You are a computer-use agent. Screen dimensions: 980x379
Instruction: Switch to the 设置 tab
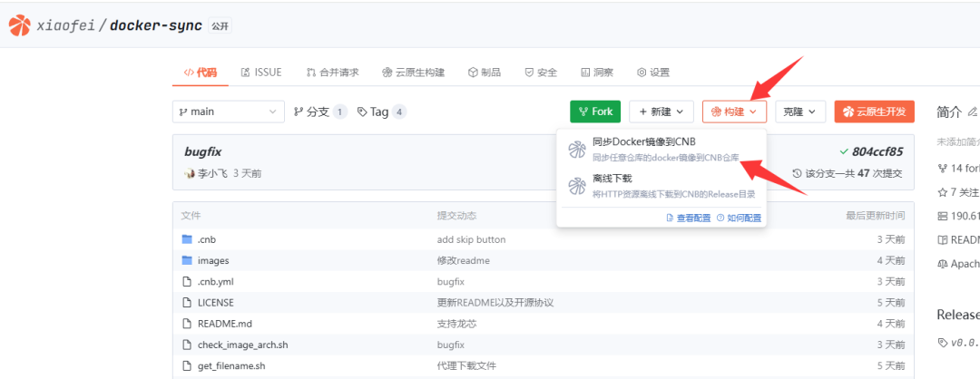click(653, 73)
